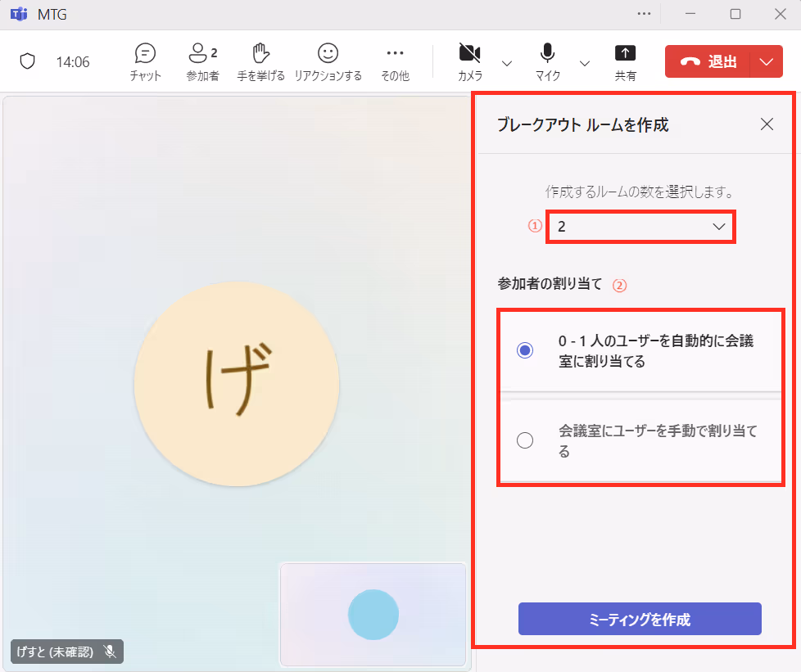801x672 pixels.
Task: Show the 参加者 participants list
Action: [203, 61]
